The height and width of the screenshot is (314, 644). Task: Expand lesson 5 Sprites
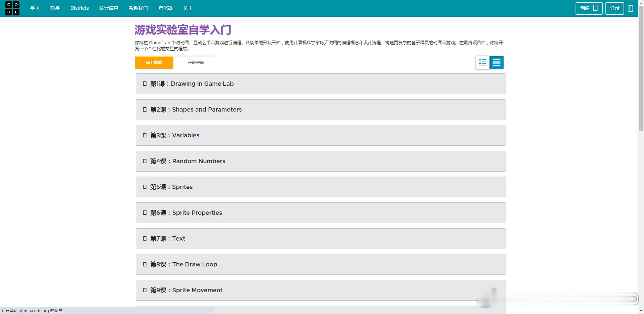point(320,187)
